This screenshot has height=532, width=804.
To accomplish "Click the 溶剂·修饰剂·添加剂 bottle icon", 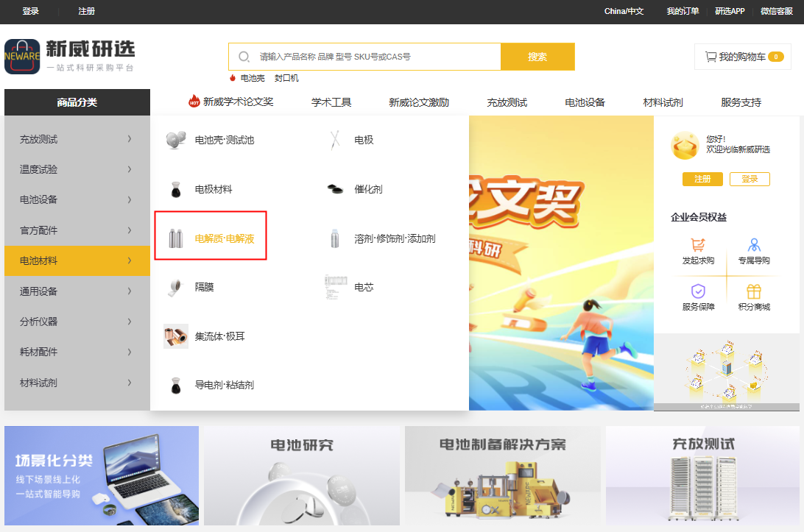I will [x=335, y=238].
